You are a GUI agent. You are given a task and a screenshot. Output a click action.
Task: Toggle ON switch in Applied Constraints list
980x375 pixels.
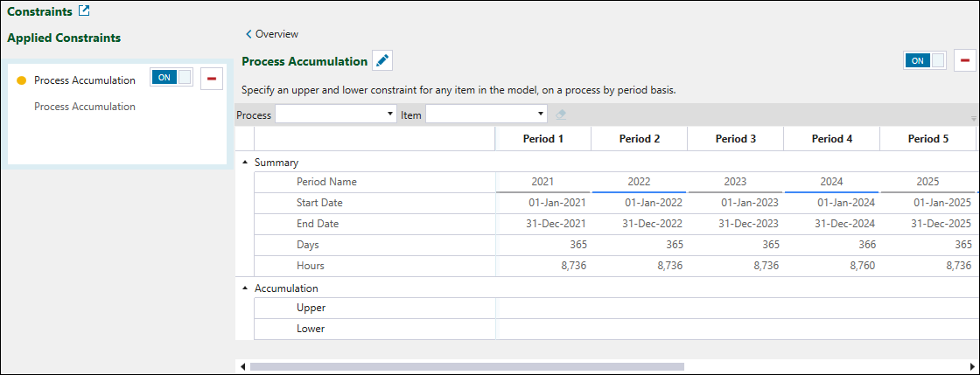[x=171, y=78]
